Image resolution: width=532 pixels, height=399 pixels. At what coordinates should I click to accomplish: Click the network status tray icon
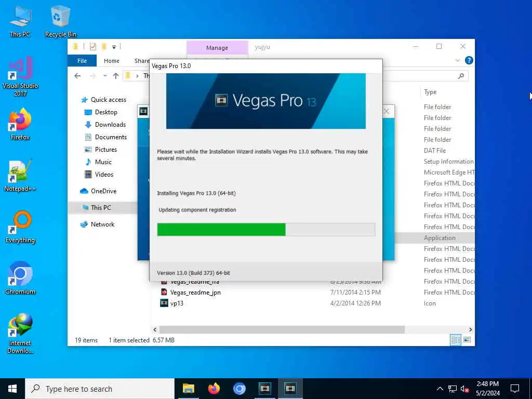453,389
